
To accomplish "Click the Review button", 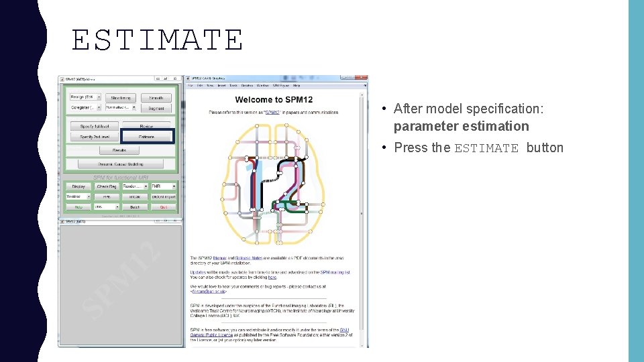I will (x=146, y=126).
